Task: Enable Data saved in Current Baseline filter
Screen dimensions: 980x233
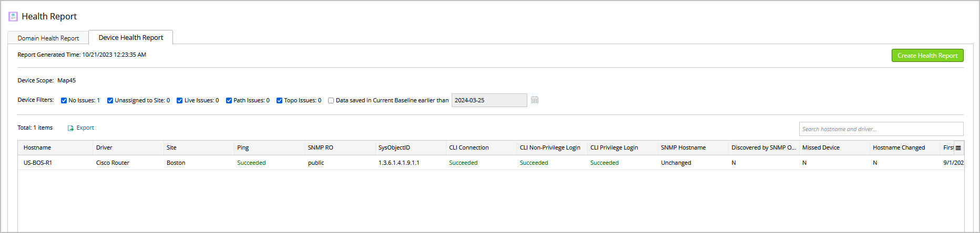Action: click(x=331, y=101)
